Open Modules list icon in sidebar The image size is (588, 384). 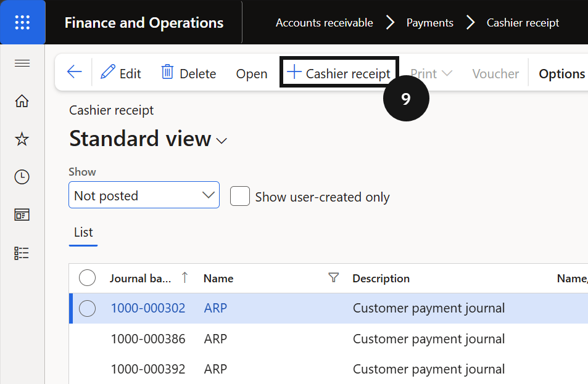point(22,253)
